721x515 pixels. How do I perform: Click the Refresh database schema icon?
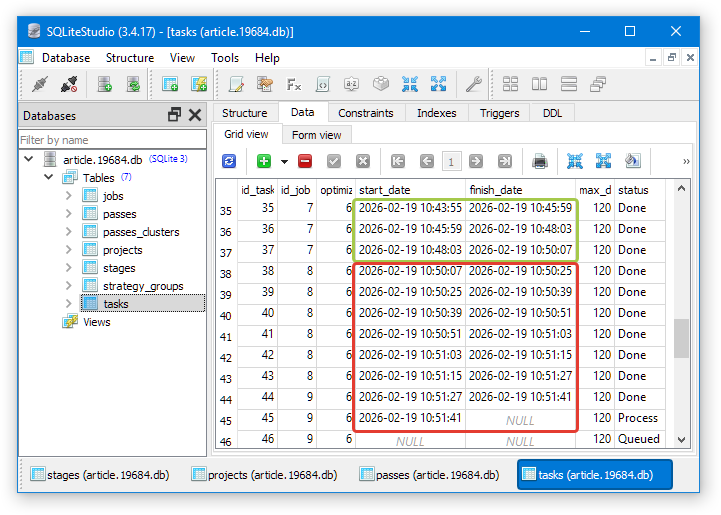(133, 85)
